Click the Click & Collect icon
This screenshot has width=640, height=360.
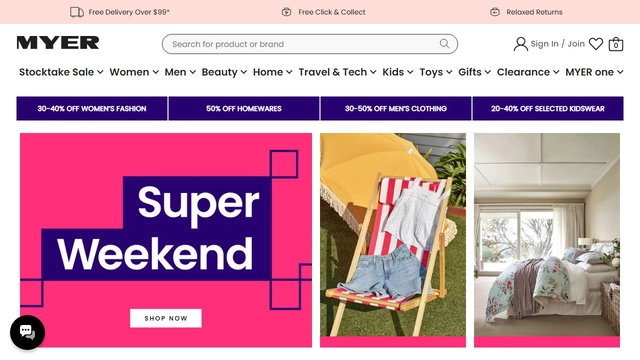pos(287,12)
